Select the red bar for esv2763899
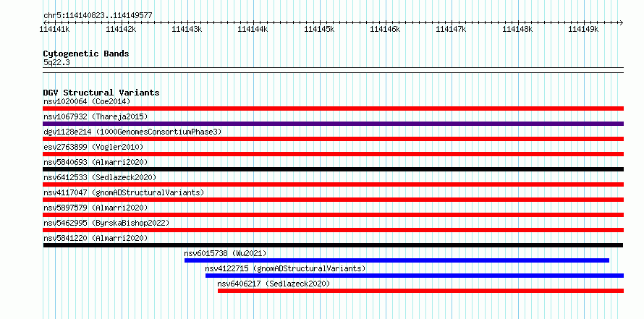 coord(333,154)
